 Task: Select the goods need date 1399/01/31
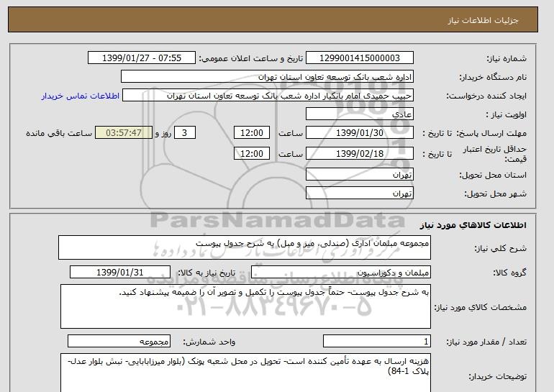tap(119, 273)
